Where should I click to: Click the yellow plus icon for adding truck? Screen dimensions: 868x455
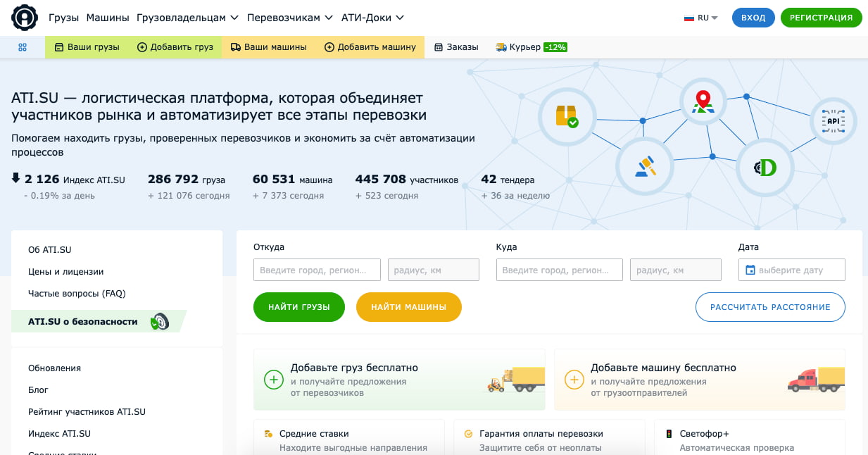[574, 380]
